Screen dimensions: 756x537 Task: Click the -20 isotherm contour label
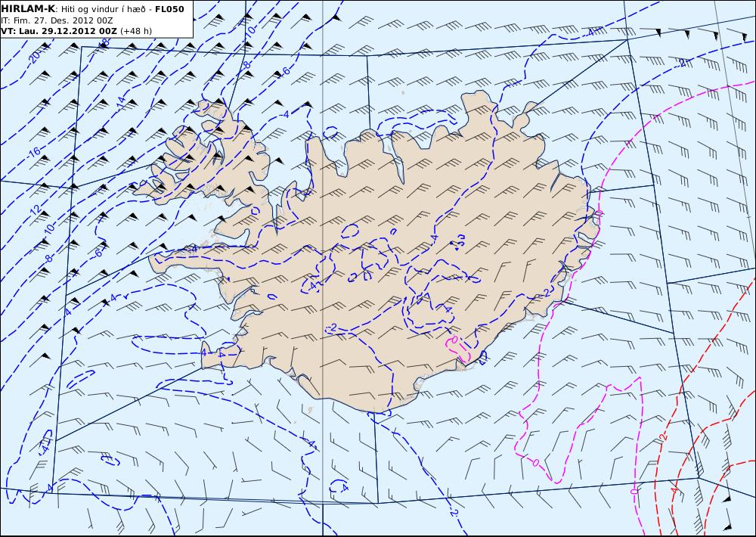click(35, 57)
